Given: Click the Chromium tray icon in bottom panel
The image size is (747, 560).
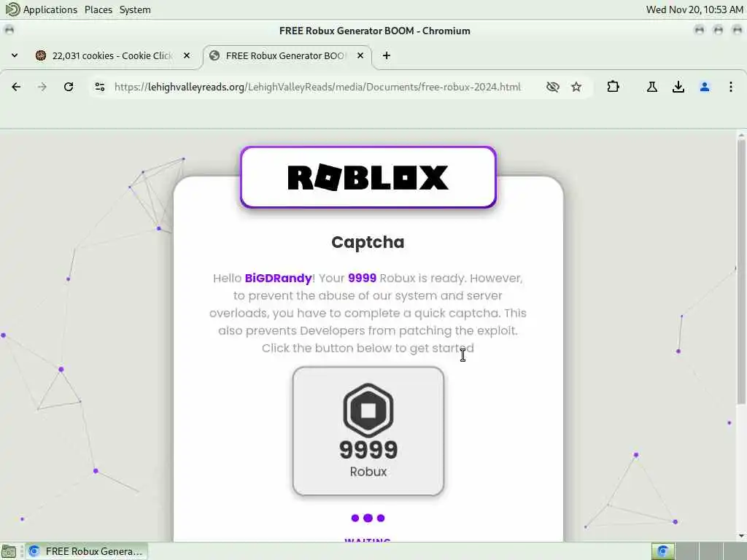Looking at the screenshot, I should coord(662,551).
